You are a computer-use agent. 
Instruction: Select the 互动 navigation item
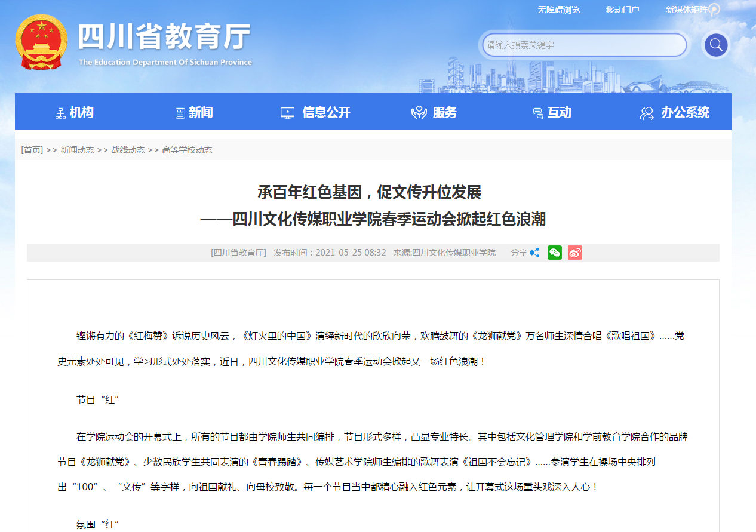(552, 112)
